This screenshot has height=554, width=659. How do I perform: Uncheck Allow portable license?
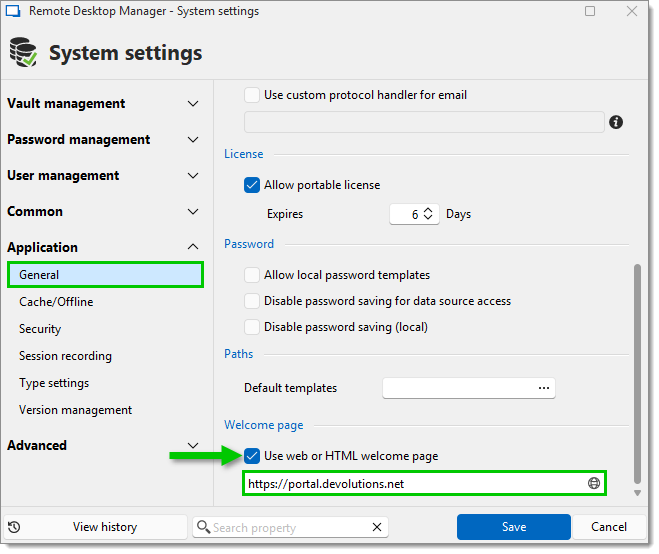point(252,185)
